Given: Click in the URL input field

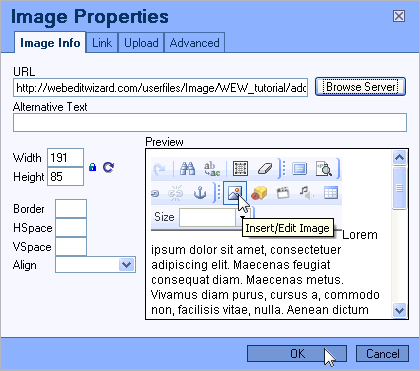Looking at the screenshot, I should (160, 88).
